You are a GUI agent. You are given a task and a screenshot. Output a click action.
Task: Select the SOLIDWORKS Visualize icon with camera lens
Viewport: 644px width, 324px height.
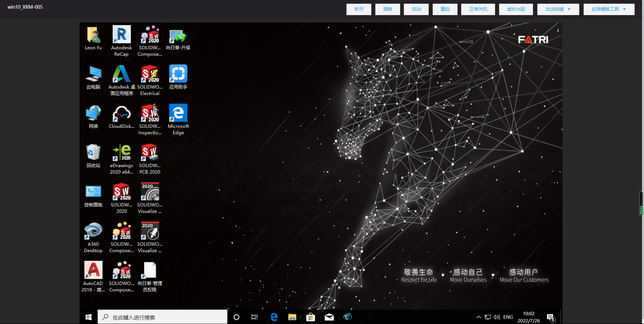(150, 198)
